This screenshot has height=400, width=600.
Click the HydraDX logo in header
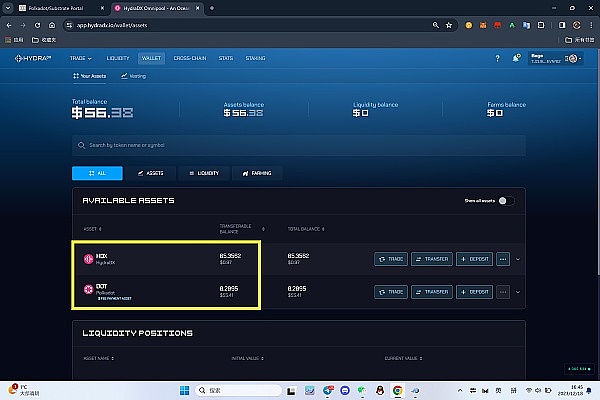pos(36,58)
